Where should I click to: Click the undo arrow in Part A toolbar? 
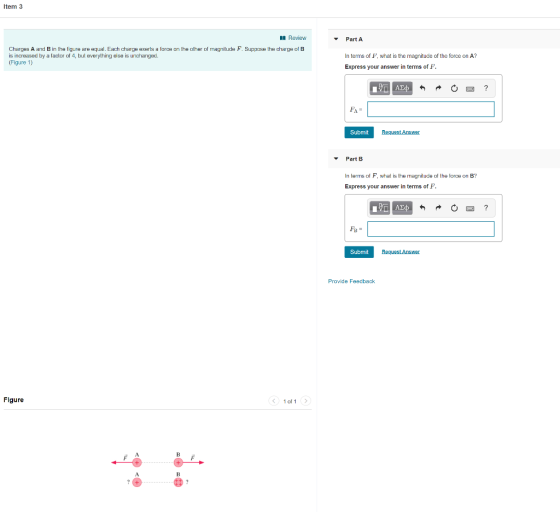pyautogui.click(x=422, y=88)
